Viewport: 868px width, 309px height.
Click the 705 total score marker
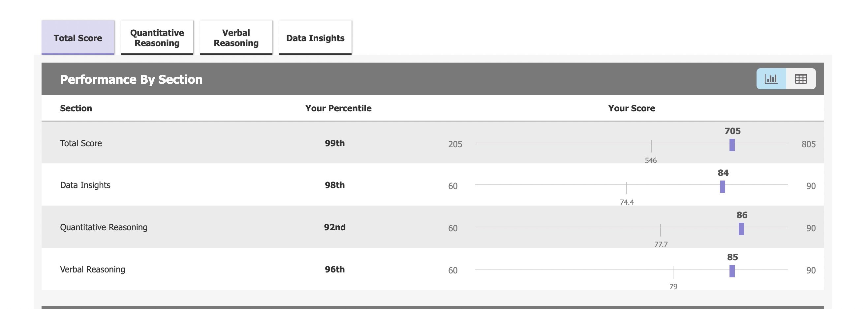(x=732, y=145)
